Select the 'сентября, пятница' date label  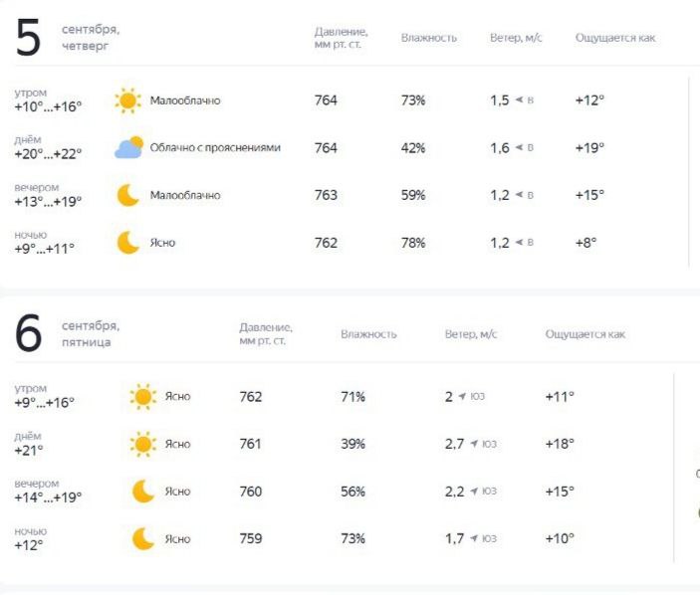coord(91,334)
